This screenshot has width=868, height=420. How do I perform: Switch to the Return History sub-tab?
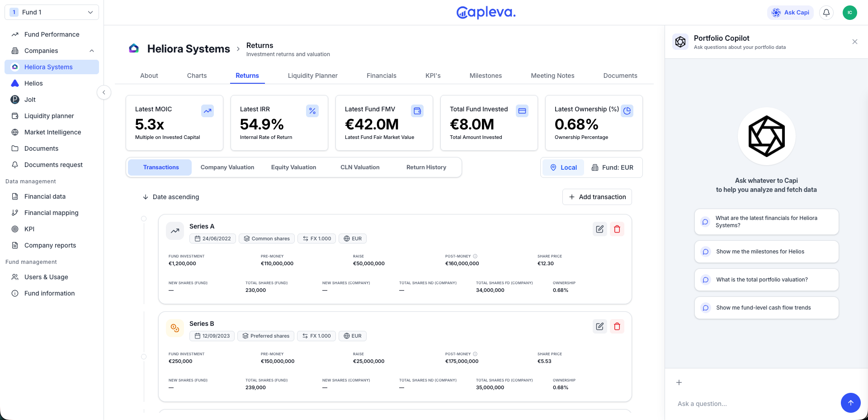[x=426, y=167]
